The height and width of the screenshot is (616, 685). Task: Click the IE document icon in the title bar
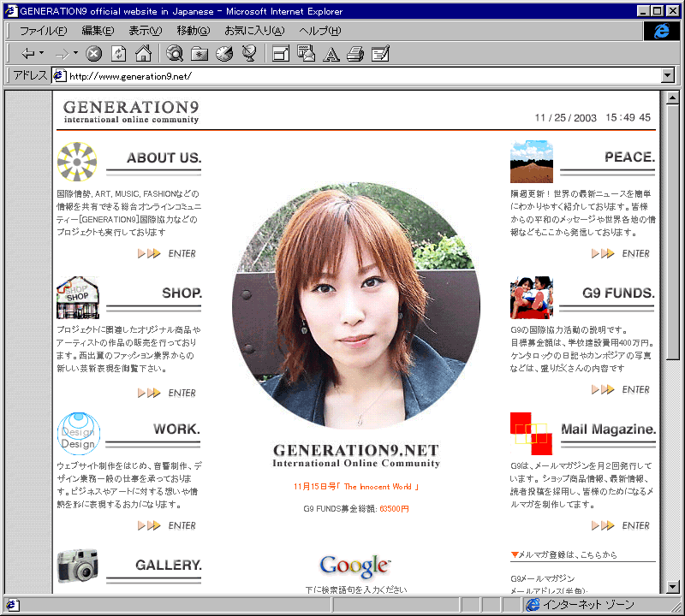tap(11, 11)
